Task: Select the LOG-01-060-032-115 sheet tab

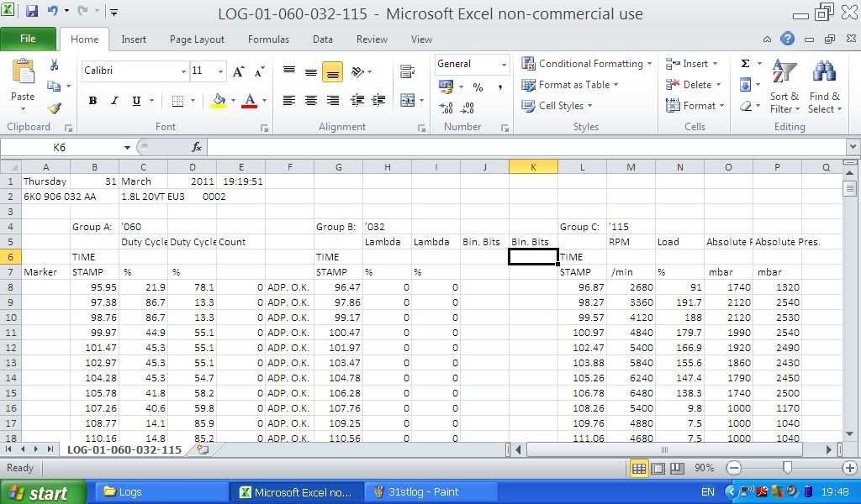Action: click(124, 449)
